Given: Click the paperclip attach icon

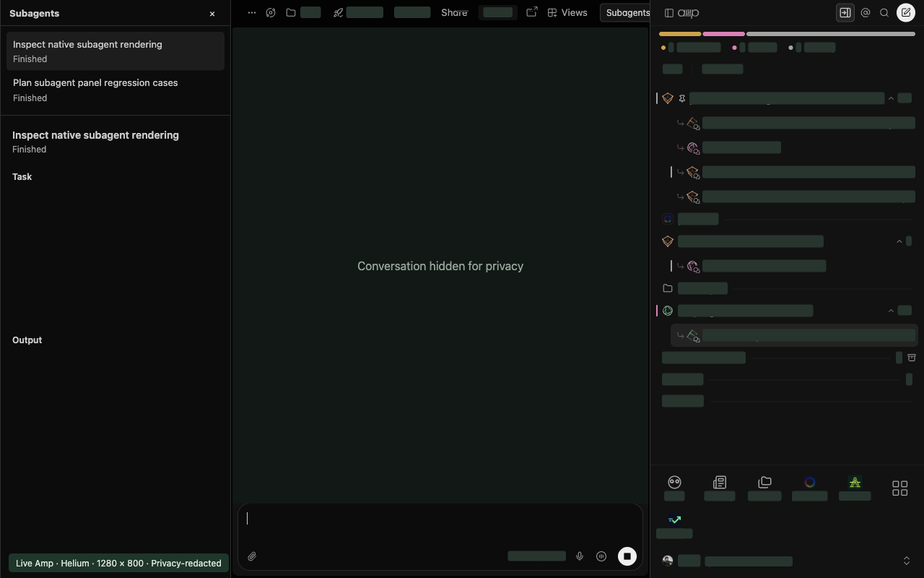Looking at the screenshot, I should point(252,556).
